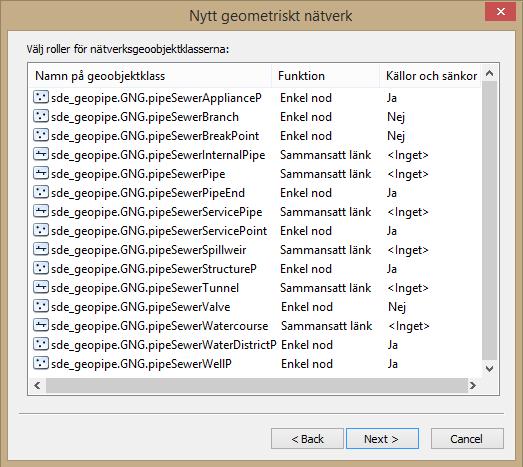Viewport: 523px width, 467px height.
Task: Click 'Sammansatt länk' in pipeSewerTunnel row
Action: click(x=326, y=288)
